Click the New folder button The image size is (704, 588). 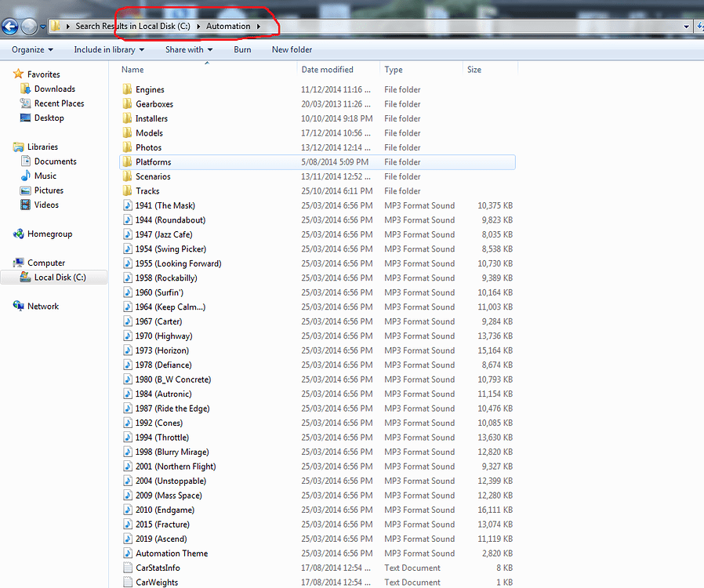[292, 49]
